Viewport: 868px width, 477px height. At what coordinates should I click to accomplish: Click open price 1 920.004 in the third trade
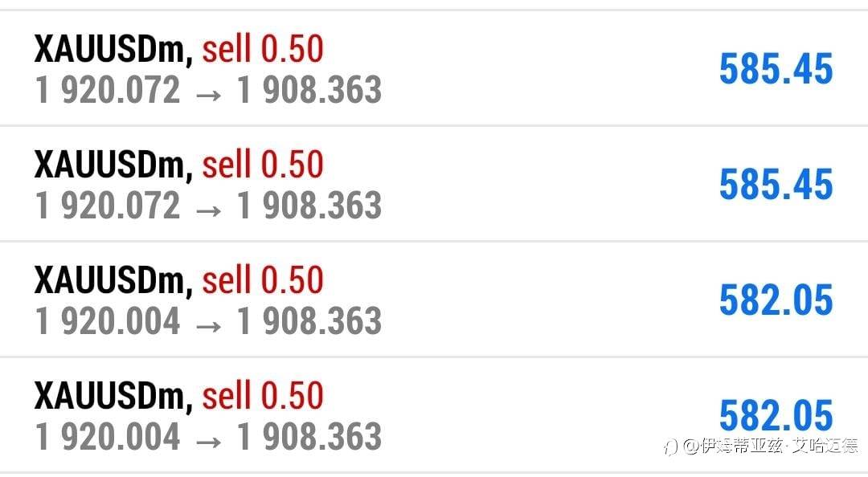[x=108, y=322]
